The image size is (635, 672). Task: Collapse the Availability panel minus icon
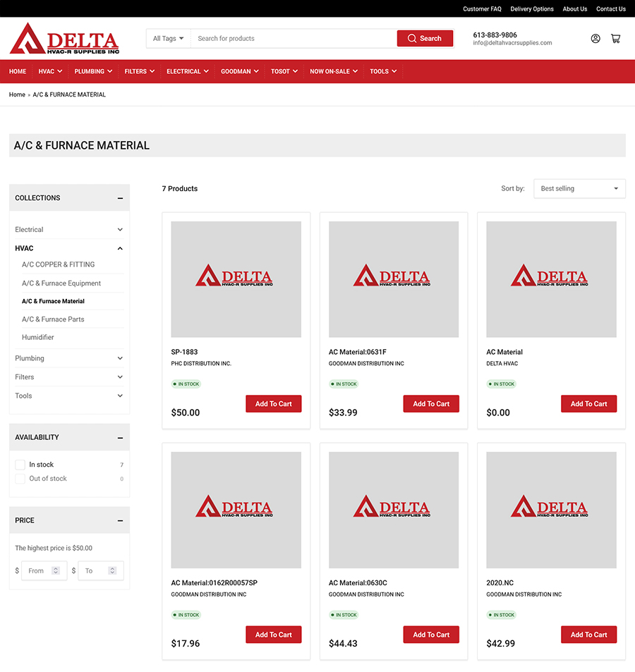click(120, 438)
